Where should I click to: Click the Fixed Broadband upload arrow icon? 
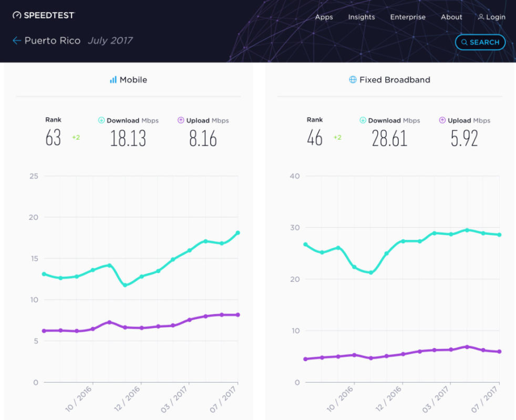[442, 121]
